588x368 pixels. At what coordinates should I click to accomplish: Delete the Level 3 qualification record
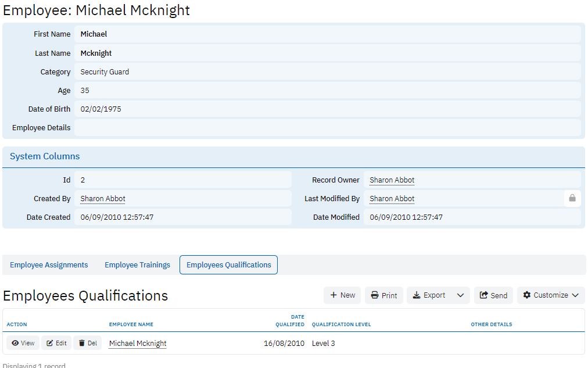click(x=88, y=343)
